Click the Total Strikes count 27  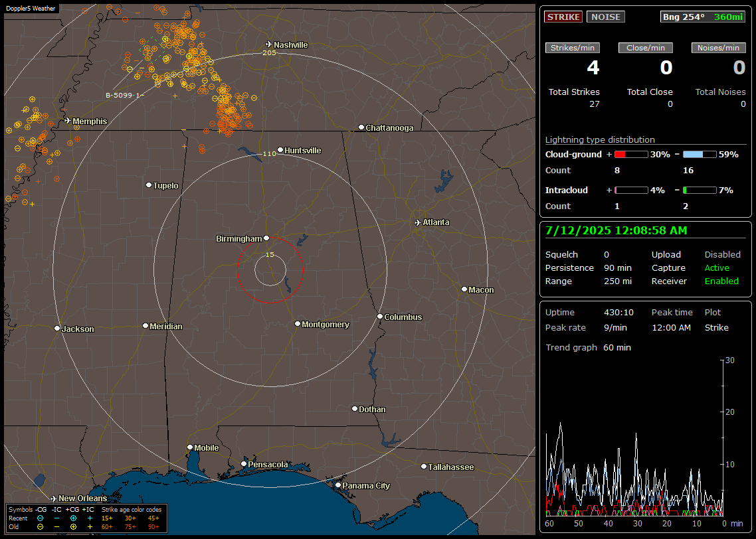tap(595, 104)
